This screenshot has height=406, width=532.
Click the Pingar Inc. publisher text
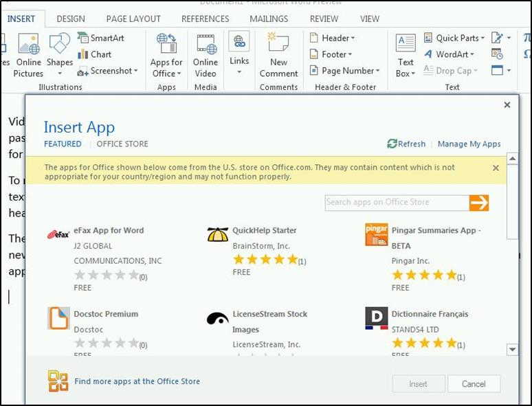pos(410,261)
